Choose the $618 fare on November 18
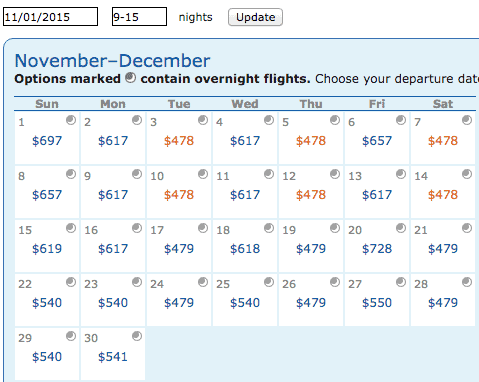The width and height of the screenshot is (479, 382). (245, 249)
